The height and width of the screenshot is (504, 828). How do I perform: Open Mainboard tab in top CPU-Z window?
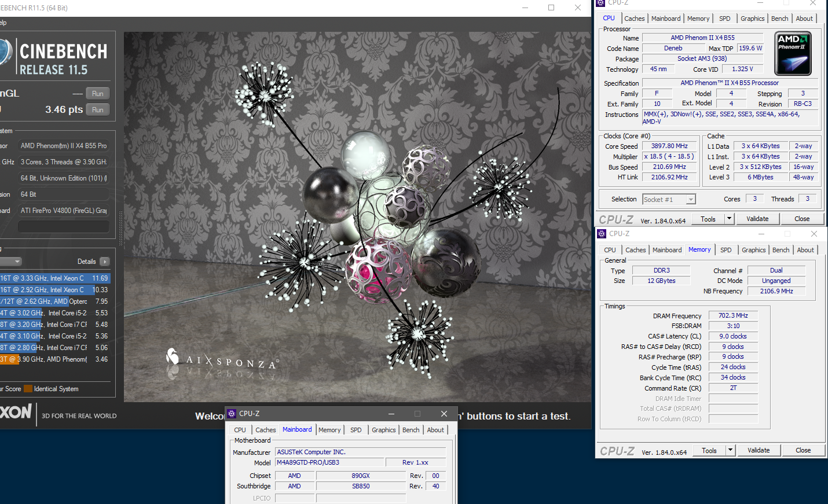pyautogui.click(x=666, y=19)
